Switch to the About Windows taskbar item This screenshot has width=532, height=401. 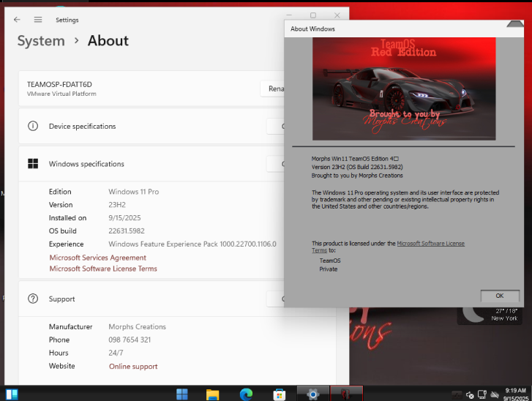[x=346, y=394]
